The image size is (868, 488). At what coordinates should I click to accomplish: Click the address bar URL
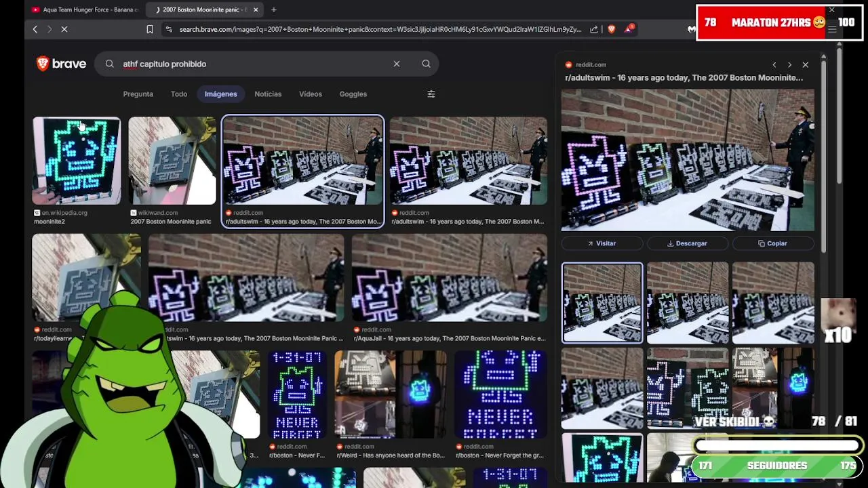380,29
